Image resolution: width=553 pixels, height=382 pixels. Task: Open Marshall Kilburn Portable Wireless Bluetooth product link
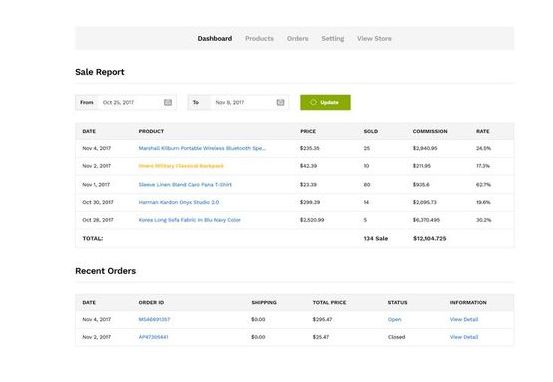click(x=202, y=148)
